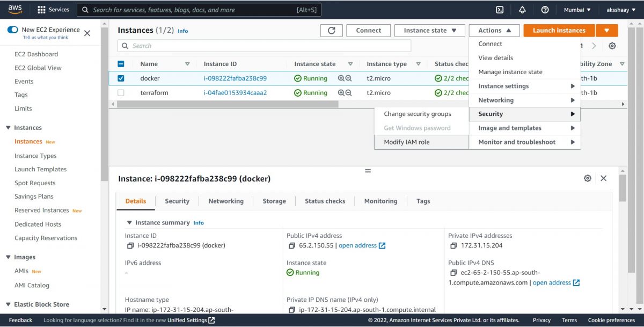
Task: Open the Mumbai region dropdown
Action: (577, 9)
